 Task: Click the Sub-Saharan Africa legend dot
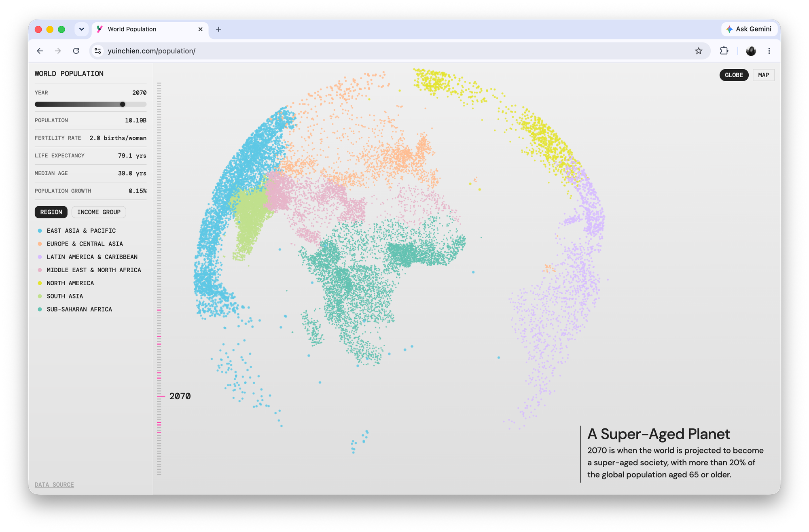click(40, 309)
